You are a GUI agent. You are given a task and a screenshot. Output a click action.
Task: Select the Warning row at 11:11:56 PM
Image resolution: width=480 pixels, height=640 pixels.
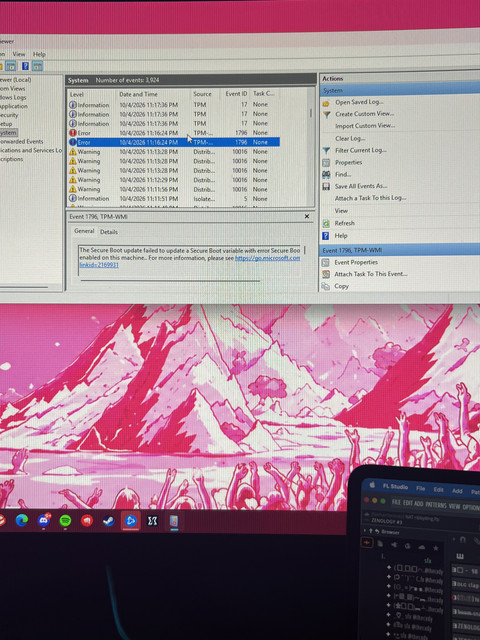click(173, 189)
